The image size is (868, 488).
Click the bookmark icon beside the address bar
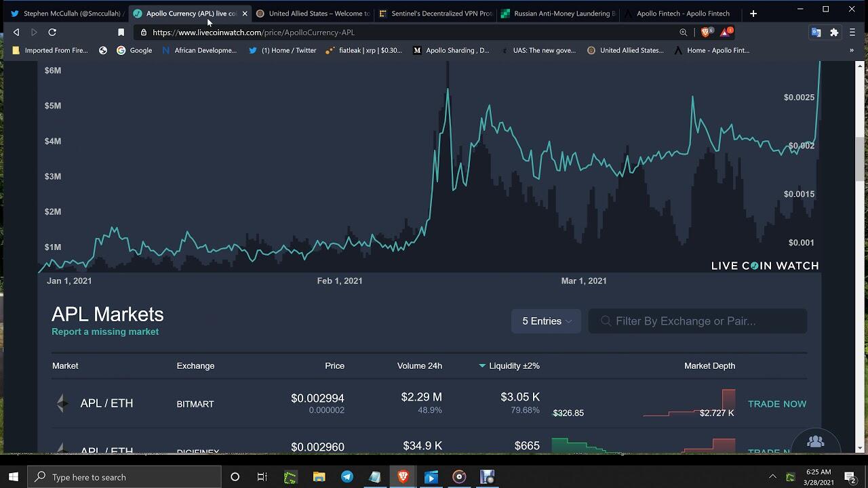pyautogui.click(x=121, y=32)
